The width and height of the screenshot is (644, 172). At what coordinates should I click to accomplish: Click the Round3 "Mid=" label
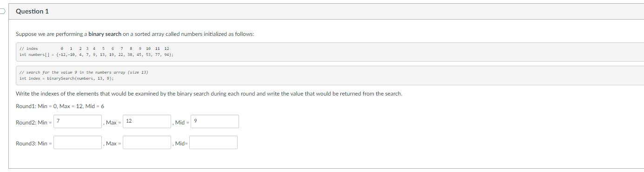(180, 144)
